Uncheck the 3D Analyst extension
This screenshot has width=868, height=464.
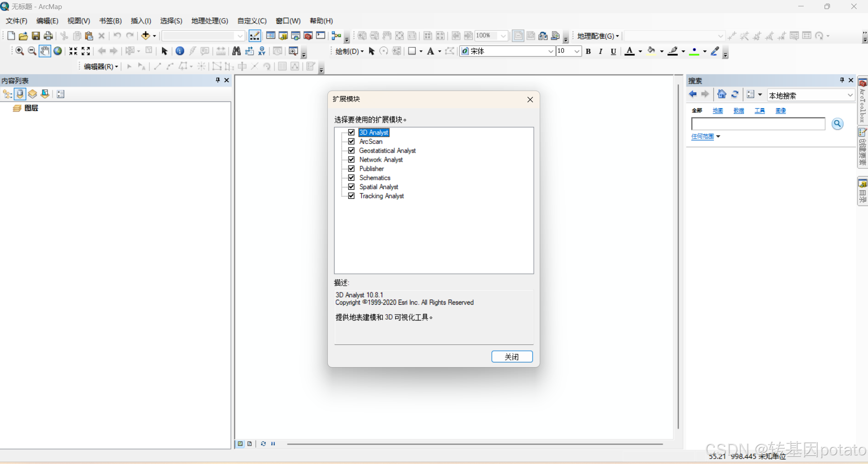[351, 132]
